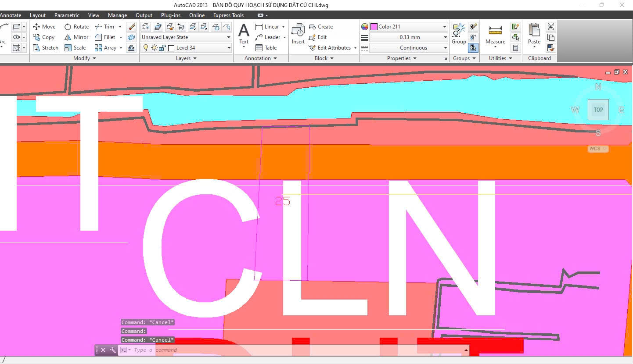Viewport: 633px width, 364px height.
Task: Open the Measure tool
Action: tap(495, 34)
